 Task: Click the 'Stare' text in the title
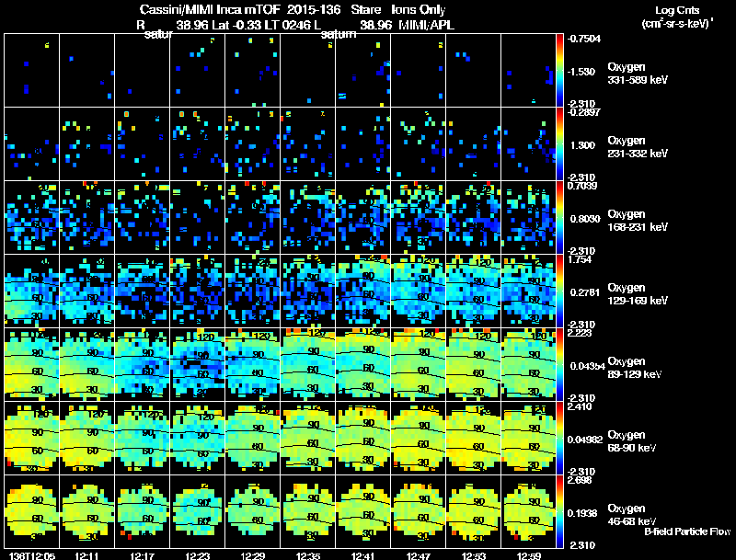click(365, 10)
